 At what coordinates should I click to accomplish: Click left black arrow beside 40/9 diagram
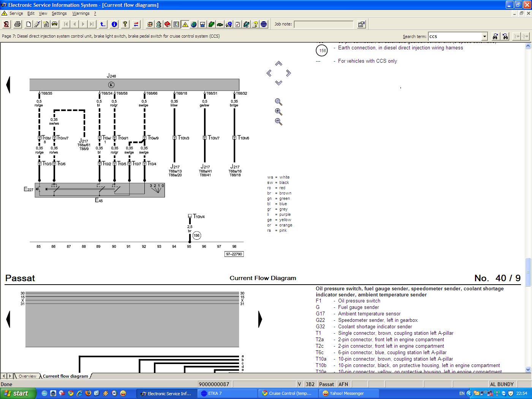click(x=8, y=319)
